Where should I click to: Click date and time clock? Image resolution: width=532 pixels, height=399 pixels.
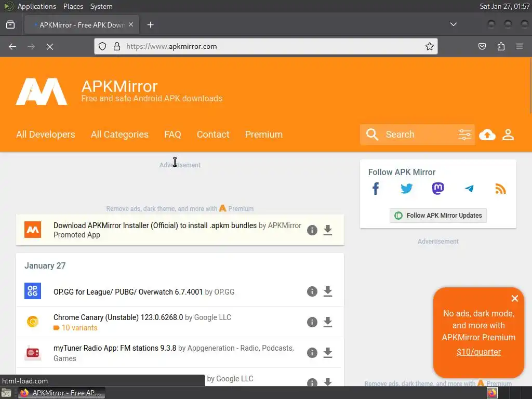point(504,6)
